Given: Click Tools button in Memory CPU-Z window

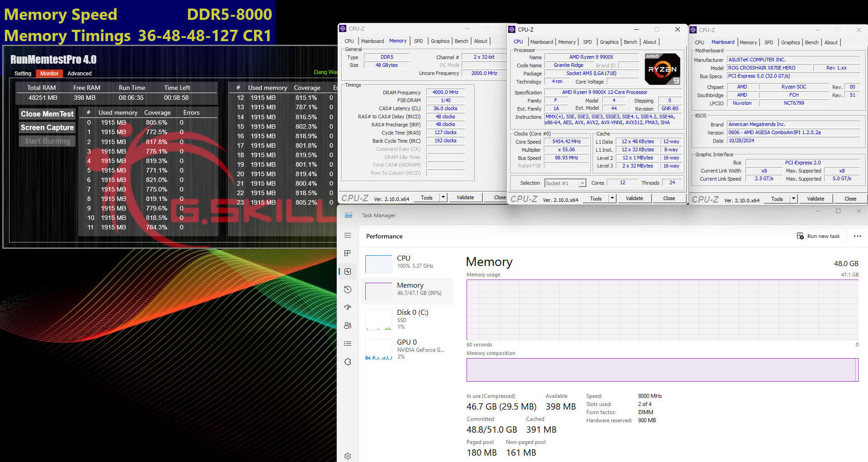Looking at the screenshot, I should (x=427, y=197).
